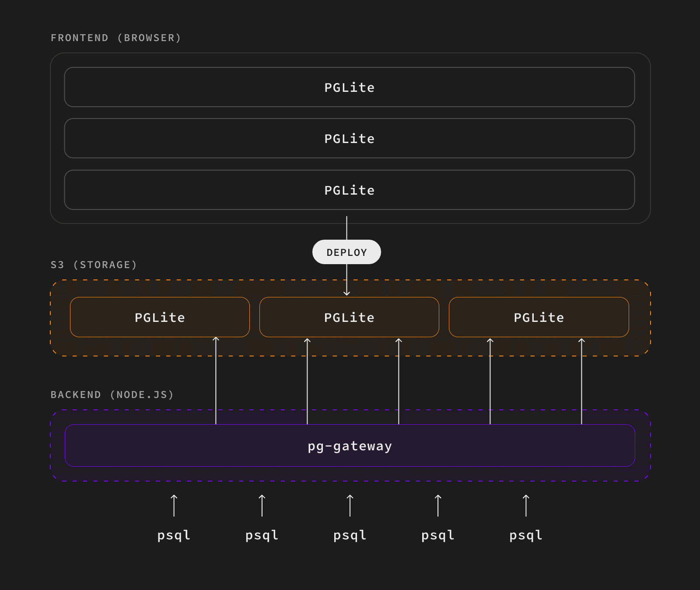This screenshot has width=700, height=590.
Task: Click the bottom Frontend PGLite box
Action: click(x=350, y=190)
